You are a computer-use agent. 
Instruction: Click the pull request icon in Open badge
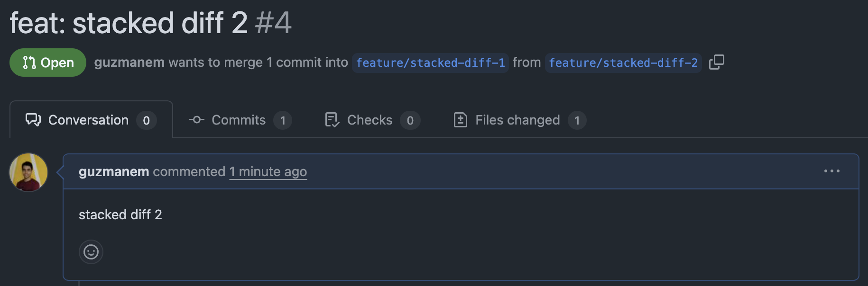tap(29, 63)
